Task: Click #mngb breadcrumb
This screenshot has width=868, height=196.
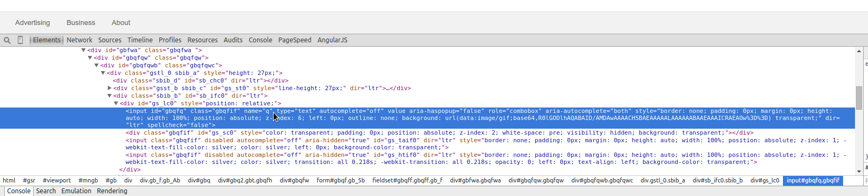Action: click(x=88, y=180)
